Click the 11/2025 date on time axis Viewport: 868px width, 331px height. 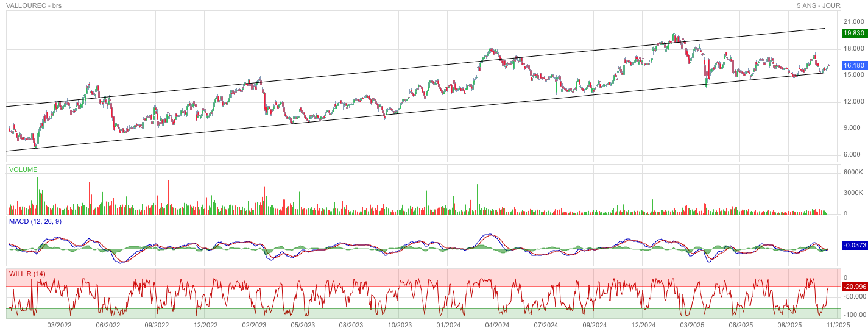click(x=838, y=325)
